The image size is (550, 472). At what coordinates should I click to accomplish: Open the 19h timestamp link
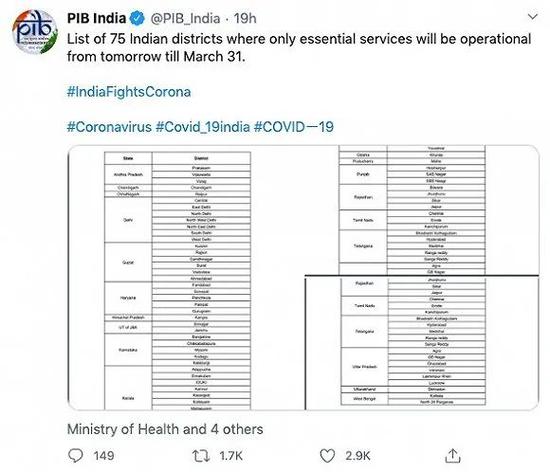tap(245, 19)
